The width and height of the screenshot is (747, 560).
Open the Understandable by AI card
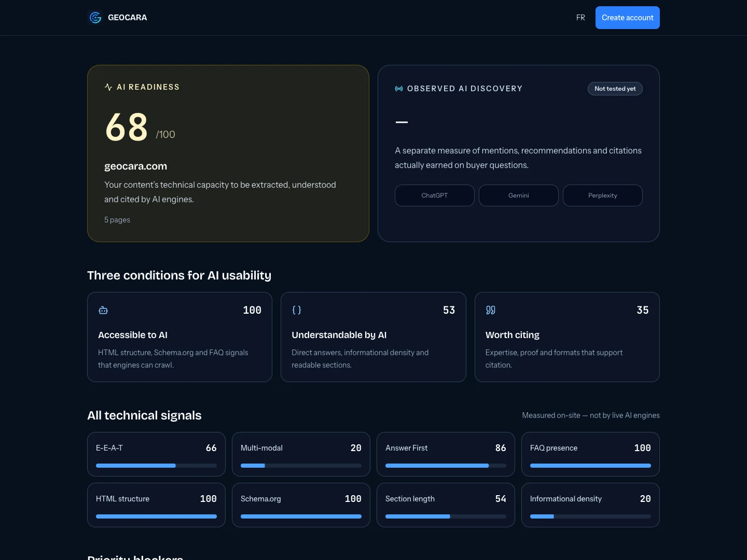(374, 337)
